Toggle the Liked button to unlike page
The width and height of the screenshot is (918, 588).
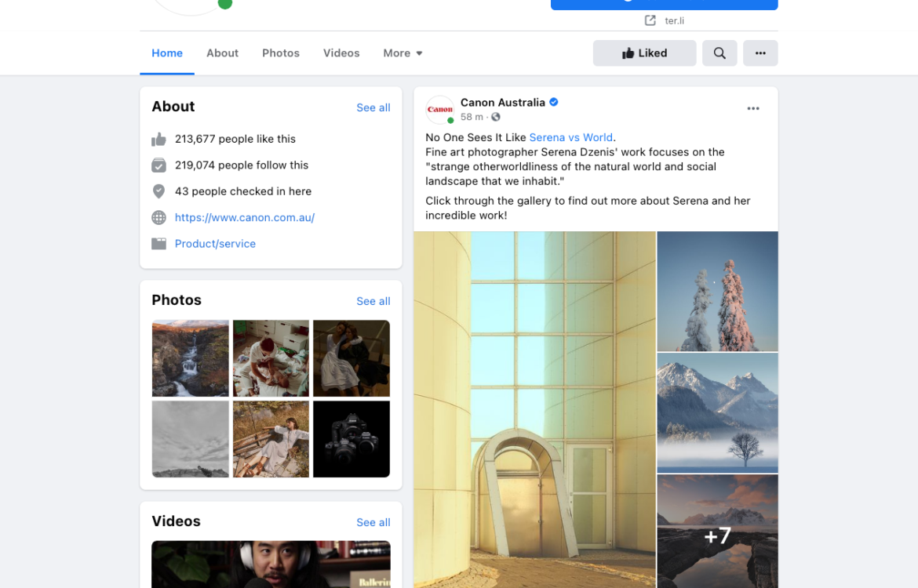pyautogui.click(x=644, y=53)
